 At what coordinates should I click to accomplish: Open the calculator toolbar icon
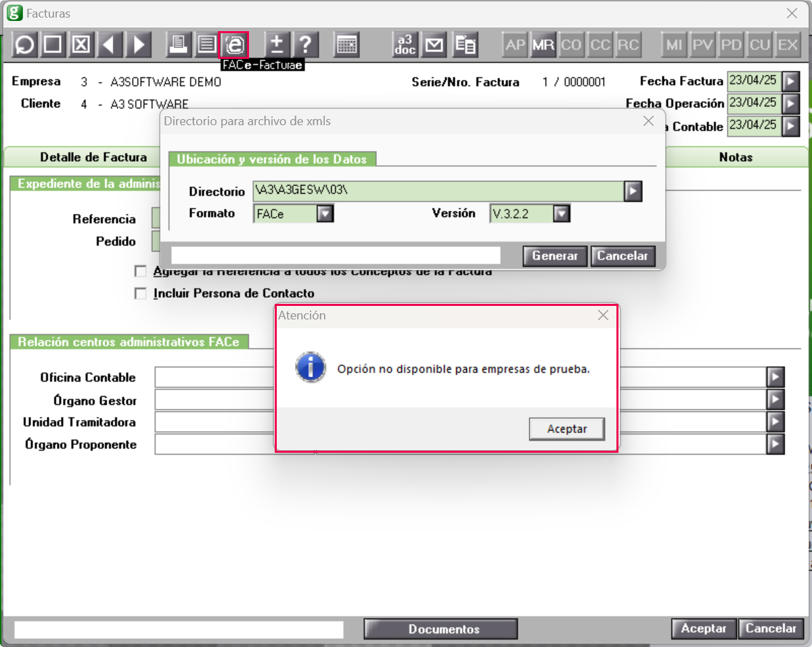click(346, 45)
